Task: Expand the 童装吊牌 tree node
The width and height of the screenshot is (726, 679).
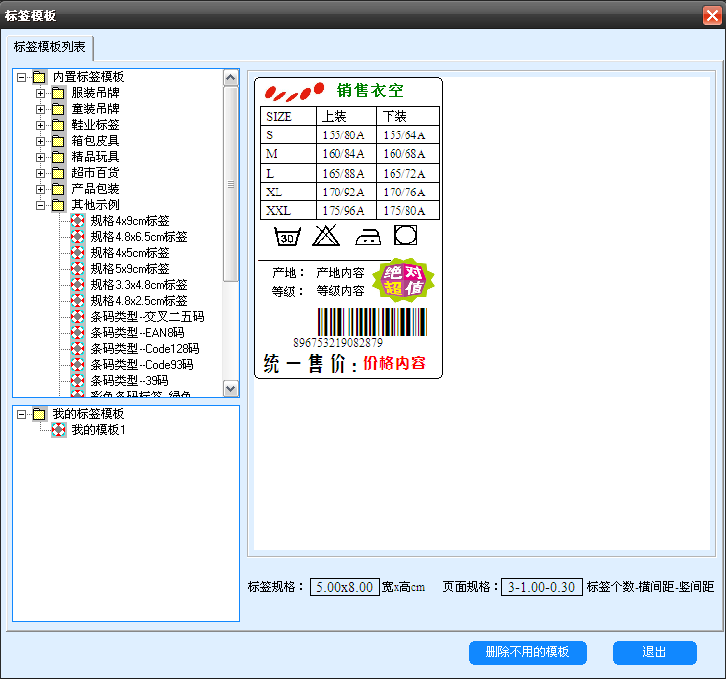Action: point(41,109)
